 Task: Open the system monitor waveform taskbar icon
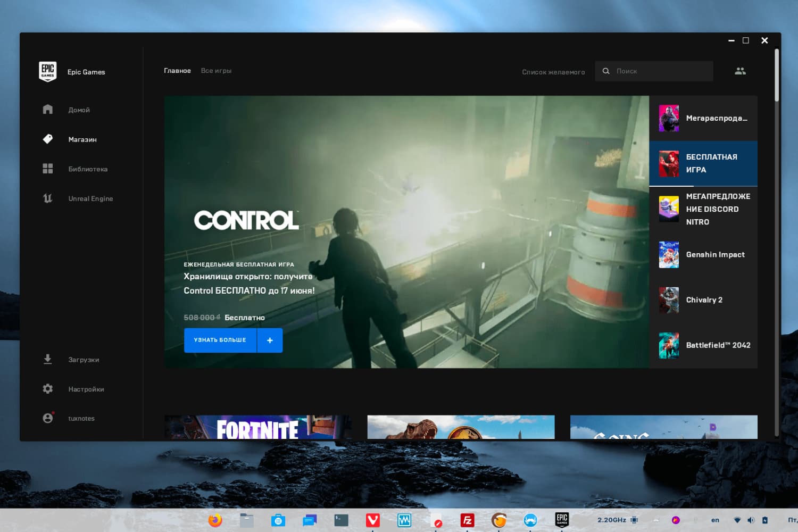pos(404,520)
